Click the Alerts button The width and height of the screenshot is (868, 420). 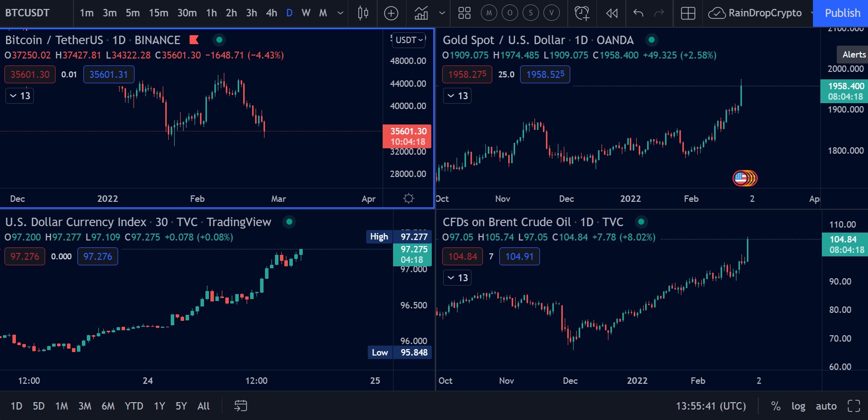click(x=854, y=55)
